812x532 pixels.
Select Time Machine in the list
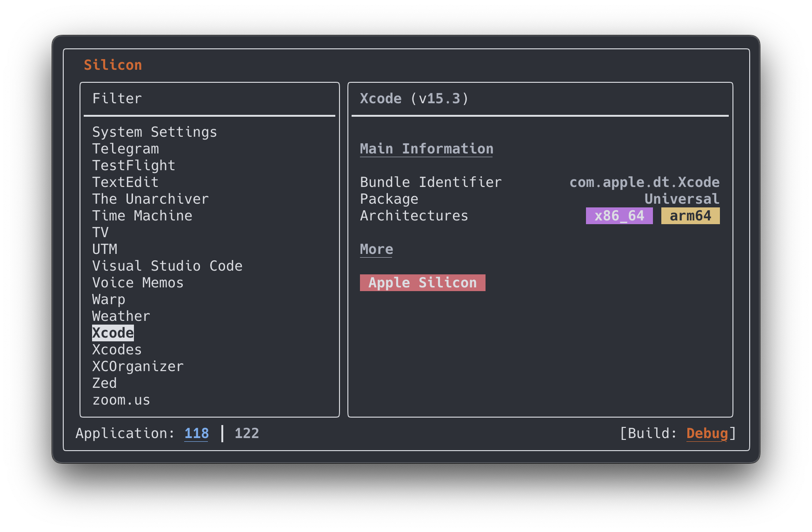click(142, 216)
